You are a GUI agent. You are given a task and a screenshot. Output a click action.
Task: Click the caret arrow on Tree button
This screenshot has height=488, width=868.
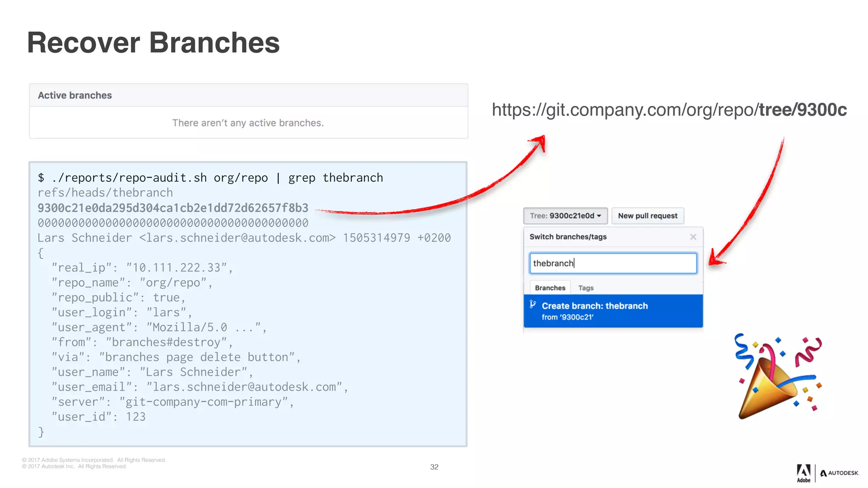click(599, 216)
